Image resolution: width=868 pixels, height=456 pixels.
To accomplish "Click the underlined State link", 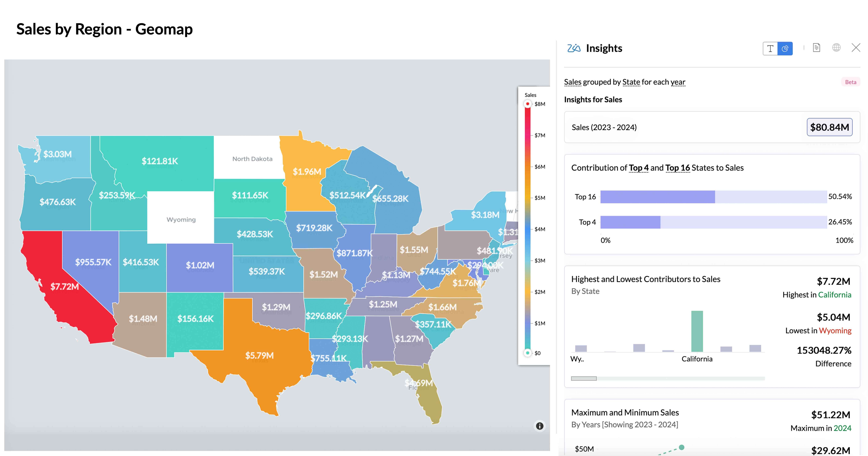I will point(631,82).
